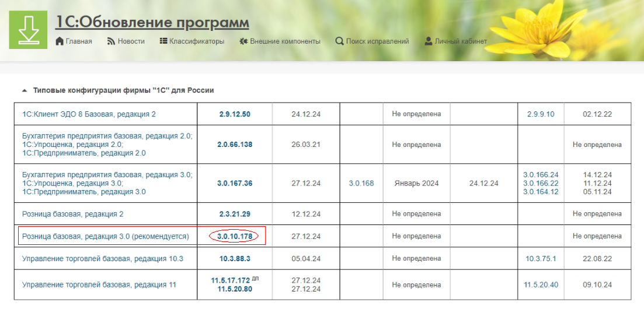
Task: Click planned version 3.0.168 link
Action: 361,184
